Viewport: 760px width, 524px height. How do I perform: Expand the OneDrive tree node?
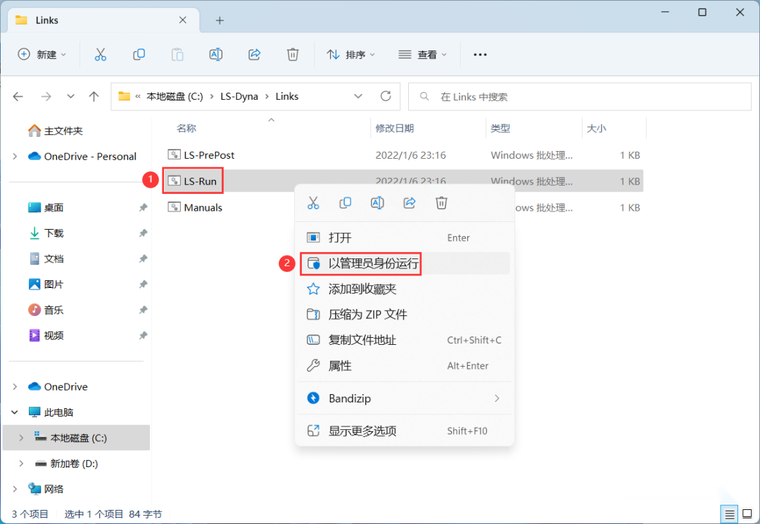click(x=15, y=386)
